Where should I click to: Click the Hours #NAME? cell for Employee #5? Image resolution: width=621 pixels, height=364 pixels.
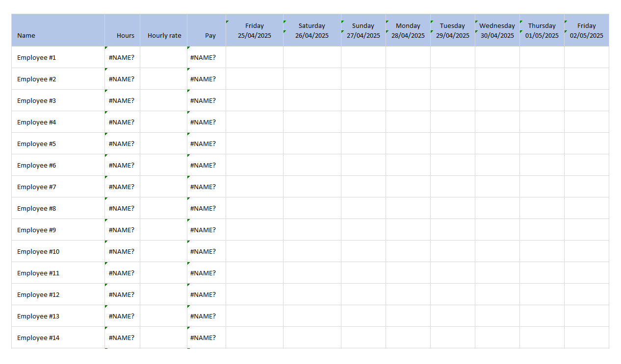pos(122,144)
